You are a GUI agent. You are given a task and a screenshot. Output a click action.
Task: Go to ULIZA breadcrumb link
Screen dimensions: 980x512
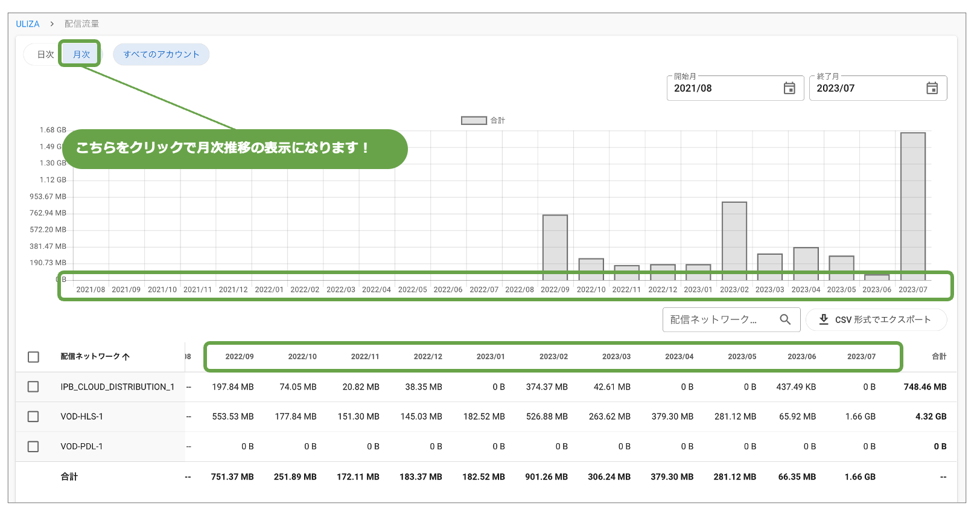(x=27, y=24)
